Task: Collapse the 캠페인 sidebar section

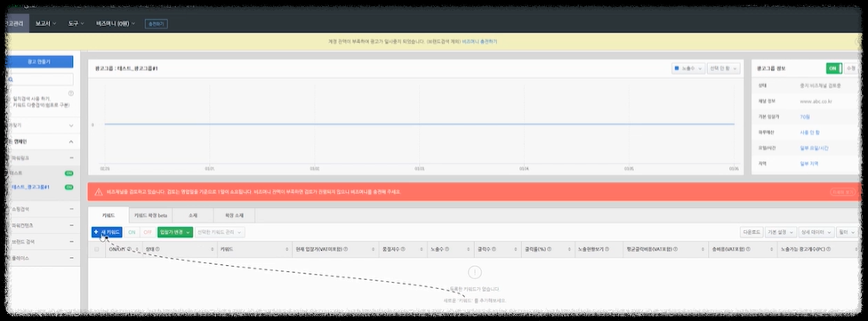Action: (71, 141)
